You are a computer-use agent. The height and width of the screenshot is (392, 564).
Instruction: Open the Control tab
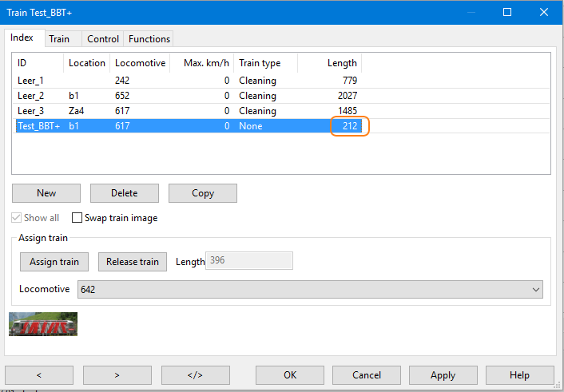(103, 38)
